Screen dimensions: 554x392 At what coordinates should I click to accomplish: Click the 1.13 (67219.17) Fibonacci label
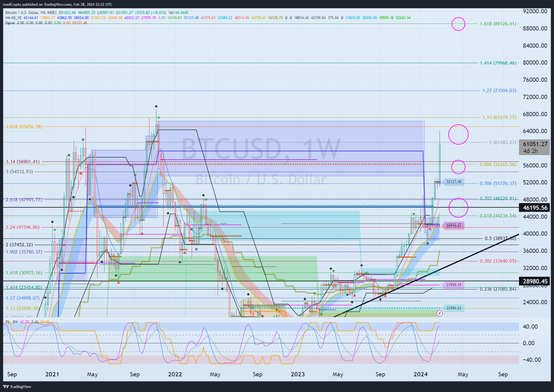(x=499, y=117)
